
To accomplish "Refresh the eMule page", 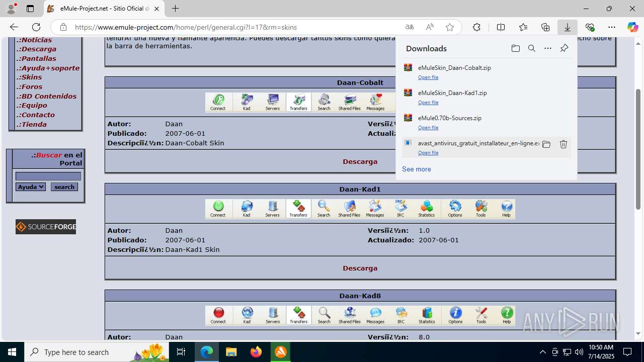I will 36,27.
